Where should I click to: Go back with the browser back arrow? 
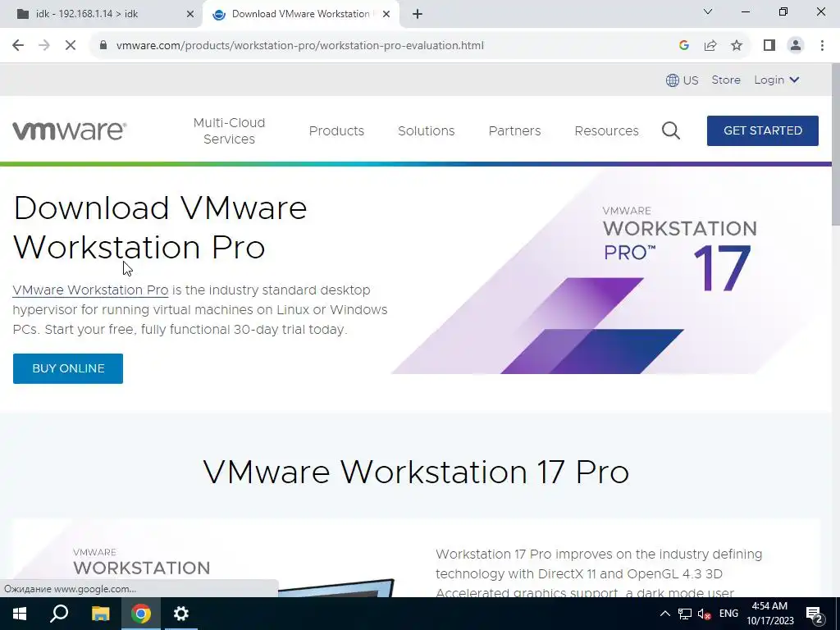(x=18, y=46)
